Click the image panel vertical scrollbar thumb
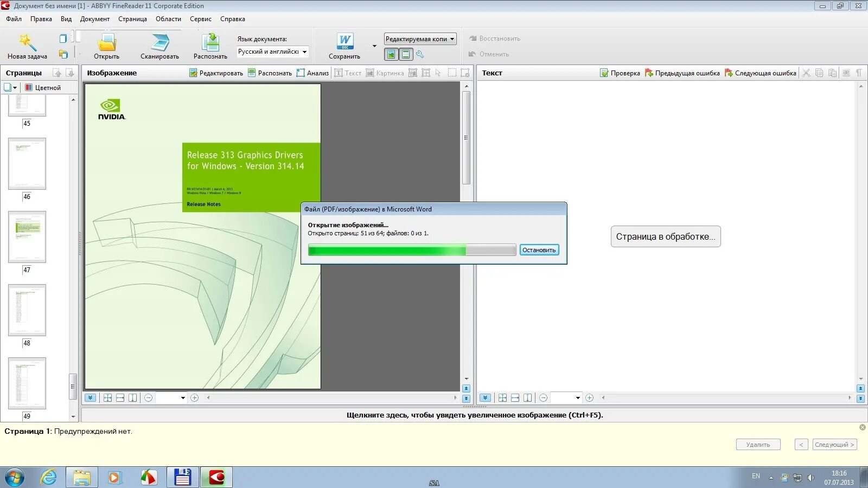868x488 pixels. [466, 138]
